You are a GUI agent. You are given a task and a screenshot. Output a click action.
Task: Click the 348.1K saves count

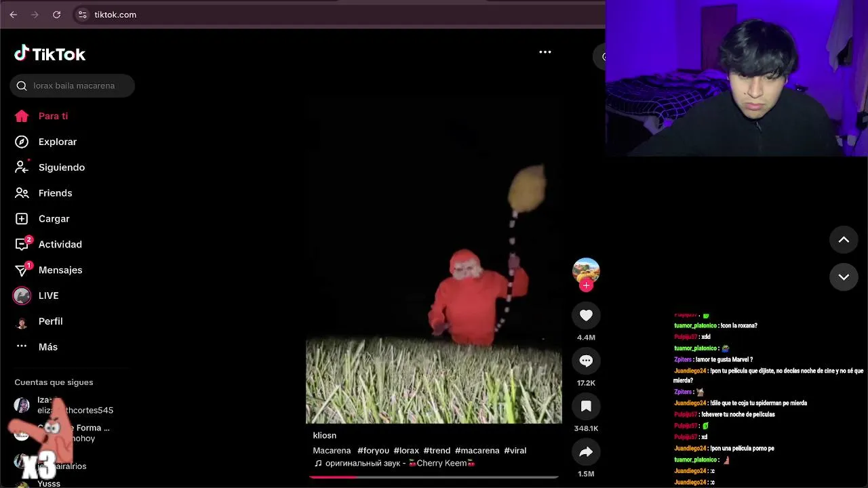pyautogui.click(x=586, y=428)
